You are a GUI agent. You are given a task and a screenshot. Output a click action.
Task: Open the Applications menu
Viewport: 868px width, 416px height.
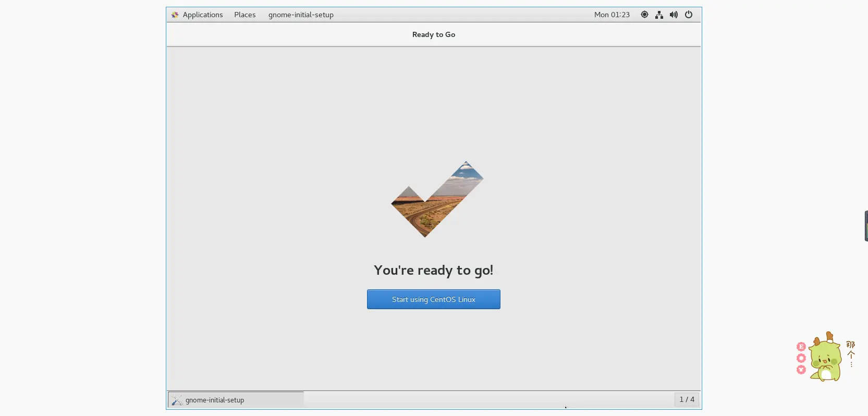tap(203, 15)
